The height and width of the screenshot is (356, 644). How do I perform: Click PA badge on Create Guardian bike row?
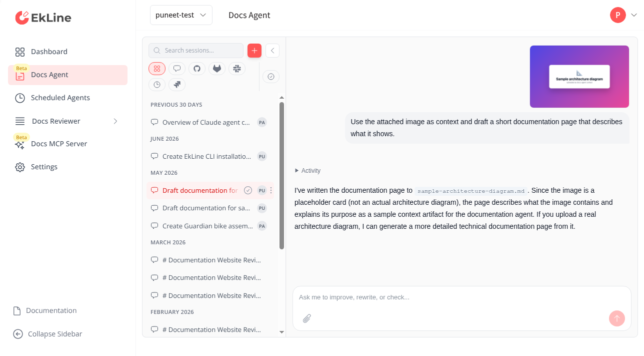tap(262, 226)
